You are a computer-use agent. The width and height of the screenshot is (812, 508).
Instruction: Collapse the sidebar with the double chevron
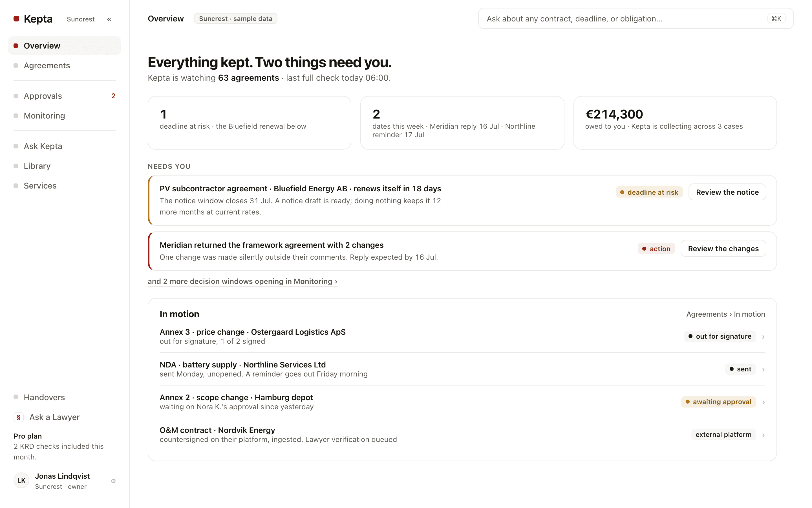(x=109, y=19)
